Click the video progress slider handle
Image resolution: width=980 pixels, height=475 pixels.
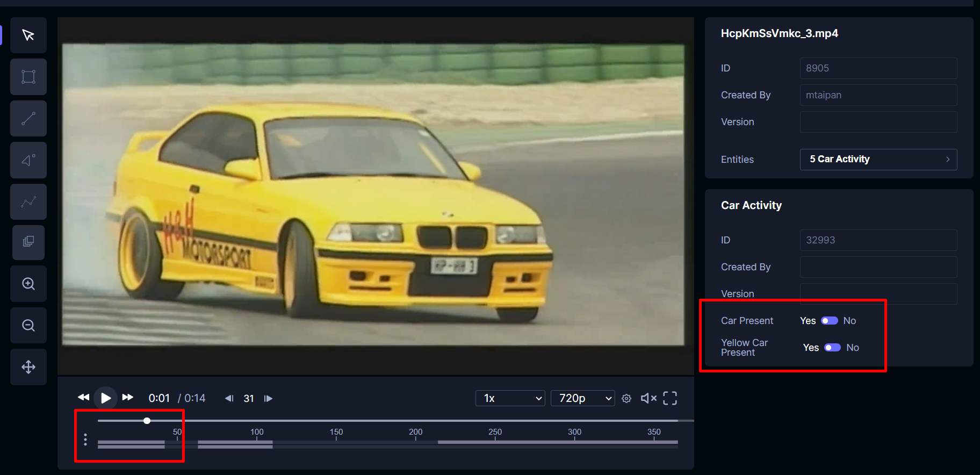(147, 421)
